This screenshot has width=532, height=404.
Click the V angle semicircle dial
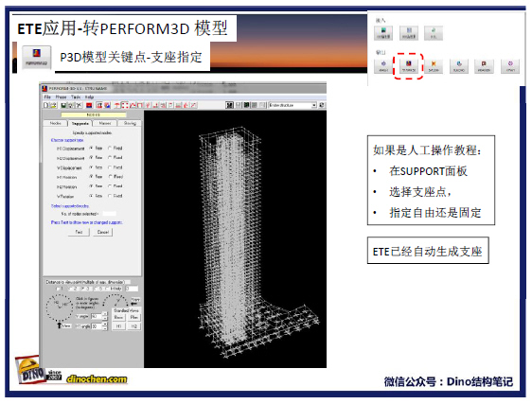(115, 301)
